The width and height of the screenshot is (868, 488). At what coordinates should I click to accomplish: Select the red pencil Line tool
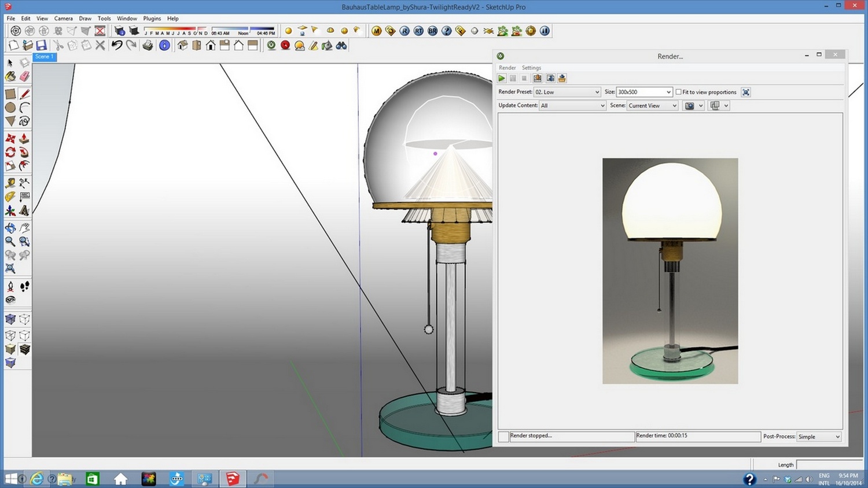(x=24, y=94)
